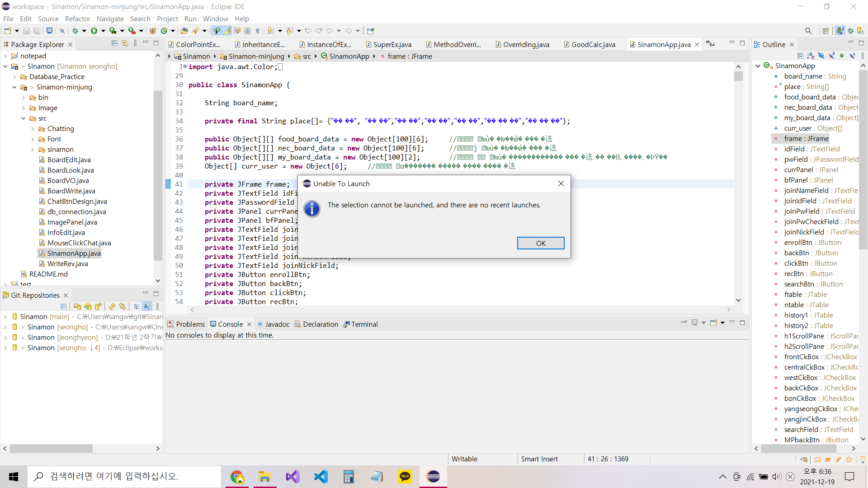Open the Refactor menu
Screen dimensions: 868x488
coord(77,19)
